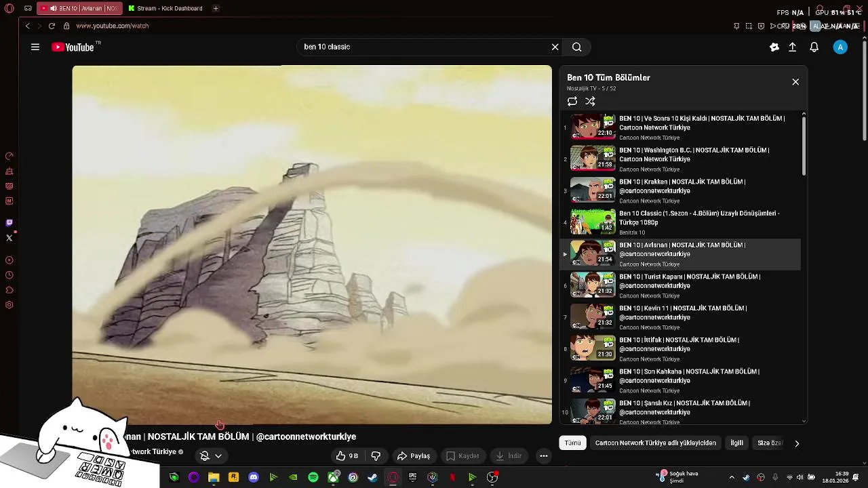Viewport: 868px width, 488px height.
Task: Open the video more actions menu
Action: 544,456
